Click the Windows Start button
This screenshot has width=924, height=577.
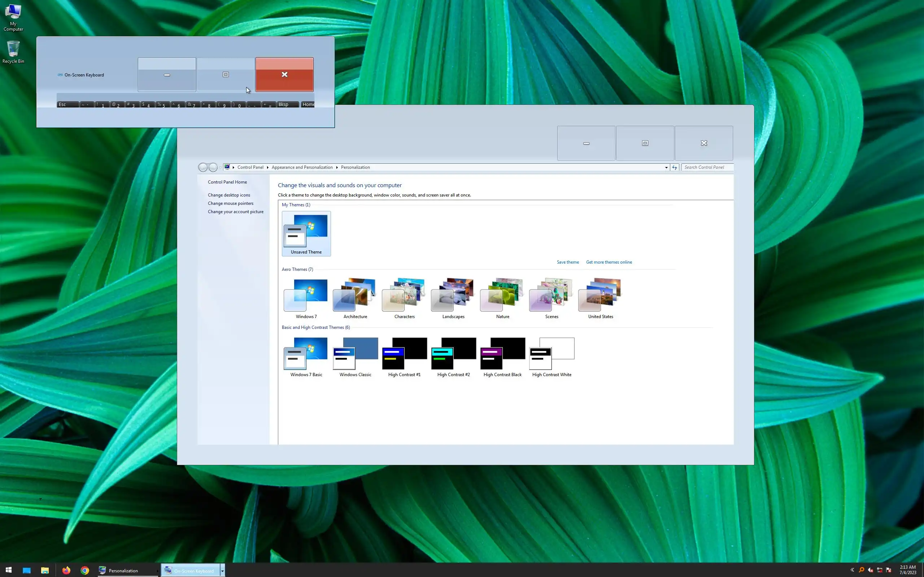[x=8, y=571]
